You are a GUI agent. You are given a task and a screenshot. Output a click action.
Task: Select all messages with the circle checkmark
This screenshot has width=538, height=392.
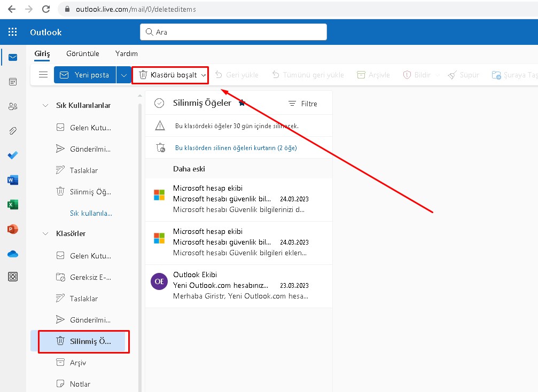(159, 103)
